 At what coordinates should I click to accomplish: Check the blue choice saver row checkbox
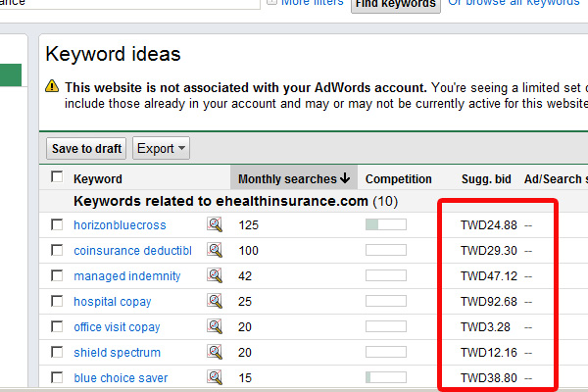pos(57,377)
